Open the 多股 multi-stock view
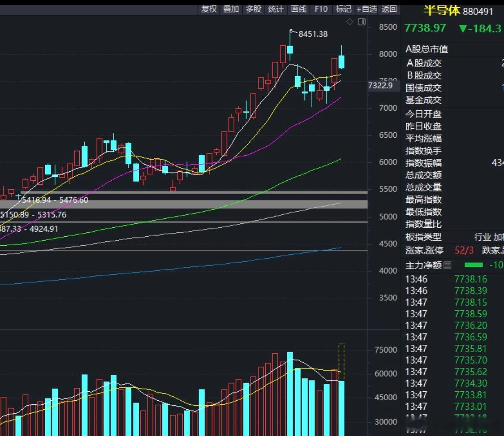 (x=254, y=9)
